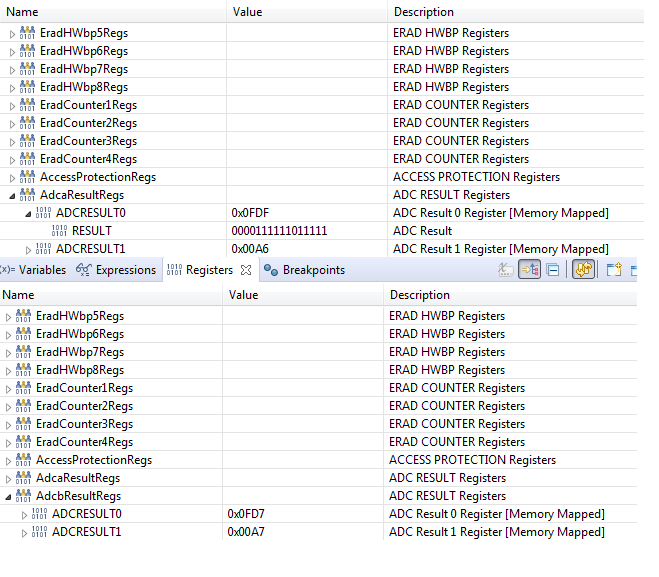Click EradCounter2Regs group icon in lower pane
This screenshot has height=577, width=659.
point(24,406)
